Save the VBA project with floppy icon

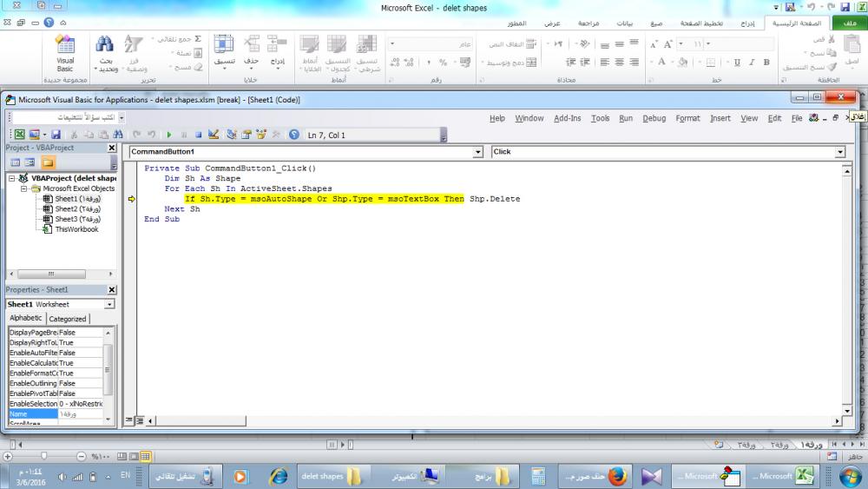pyautogui.click(x=56, y=135)
